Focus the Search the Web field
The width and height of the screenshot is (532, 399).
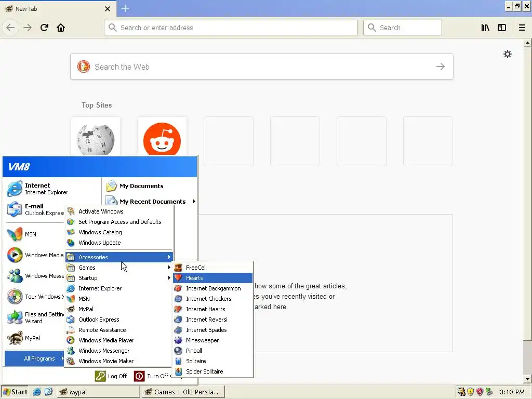(262, 66)
